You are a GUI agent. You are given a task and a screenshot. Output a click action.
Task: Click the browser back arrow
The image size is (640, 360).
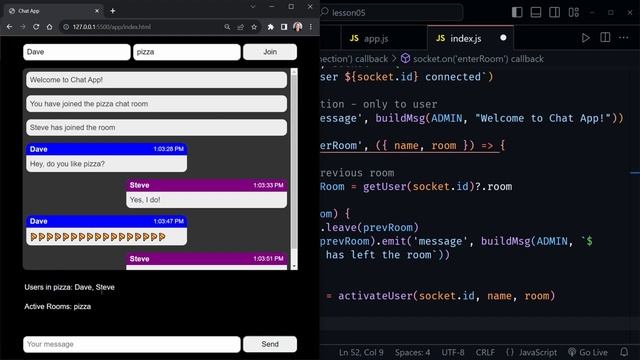[x=9, y=27]
